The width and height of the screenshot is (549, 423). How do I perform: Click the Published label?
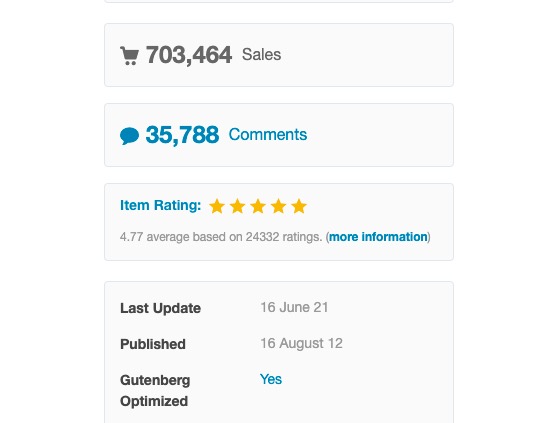point(153,344)
